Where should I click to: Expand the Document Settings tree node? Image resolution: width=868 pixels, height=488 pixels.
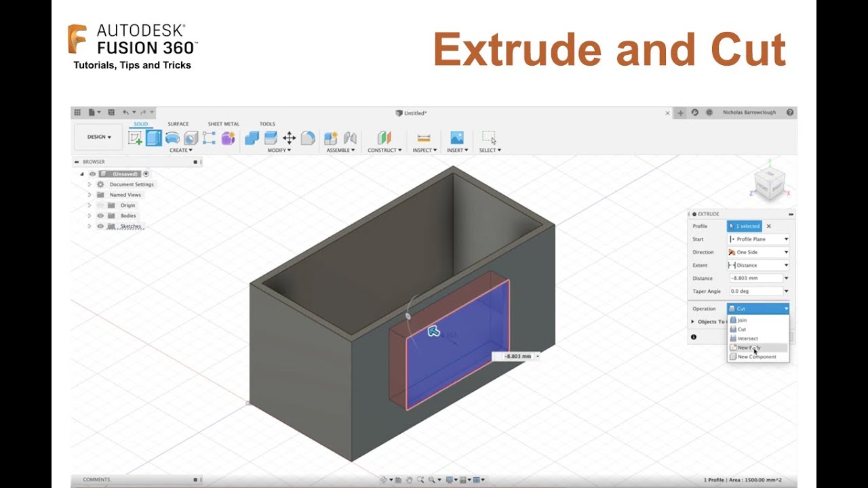[89, 184]
